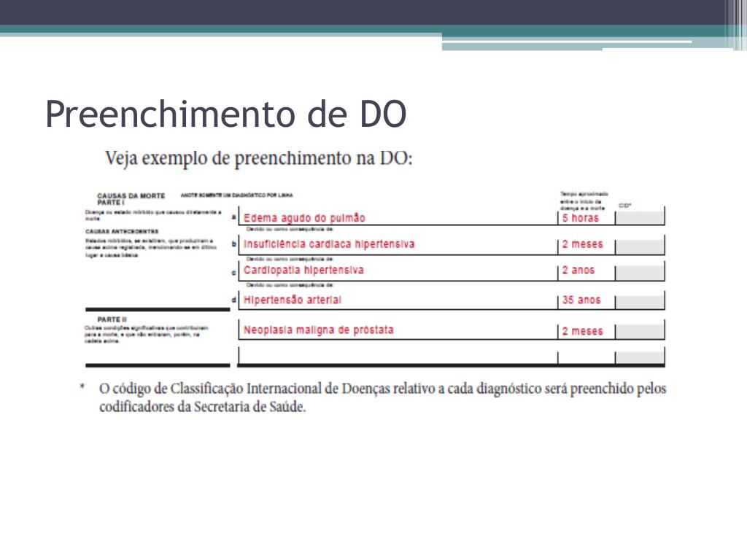Click the "5 horas" time value
Viewport: 747px width, 560px height.
tap(580, 218)
